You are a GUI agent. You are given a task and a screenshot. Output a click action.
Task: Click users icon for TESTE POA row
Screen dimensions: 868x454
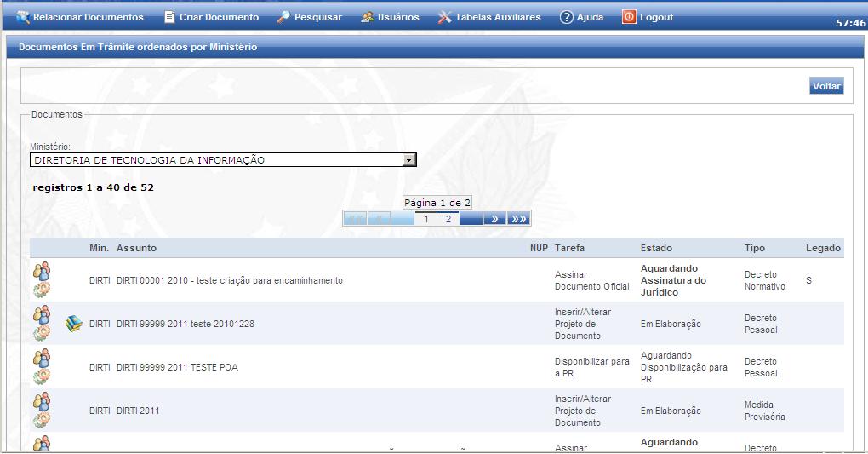click(x=42, y=358)
